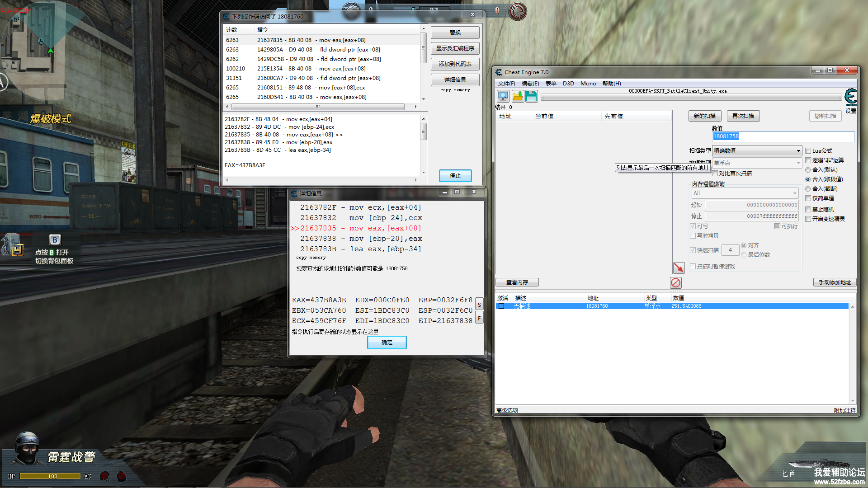
Task: Open the 文件(F) menu
Action: tap(506, 84)
